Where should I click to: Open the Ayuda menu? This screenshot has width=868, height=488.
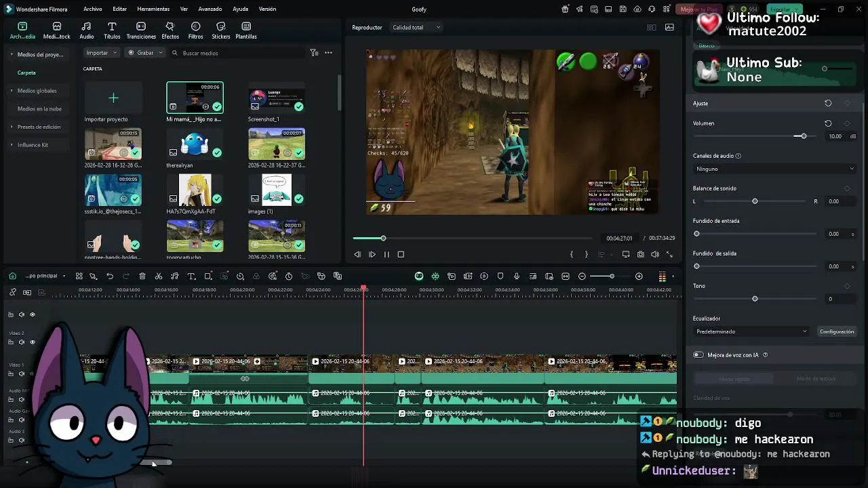240,9
